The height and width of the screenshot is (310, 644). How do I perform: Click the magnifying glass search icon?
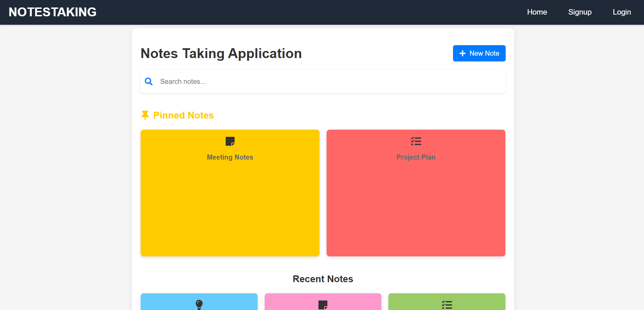point(149,81)
